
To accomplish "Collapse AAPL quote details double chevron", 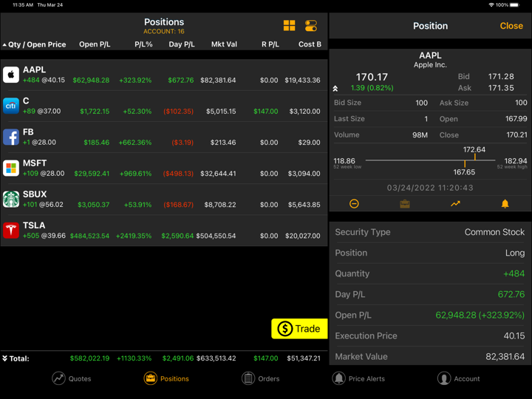I will 335,88.
